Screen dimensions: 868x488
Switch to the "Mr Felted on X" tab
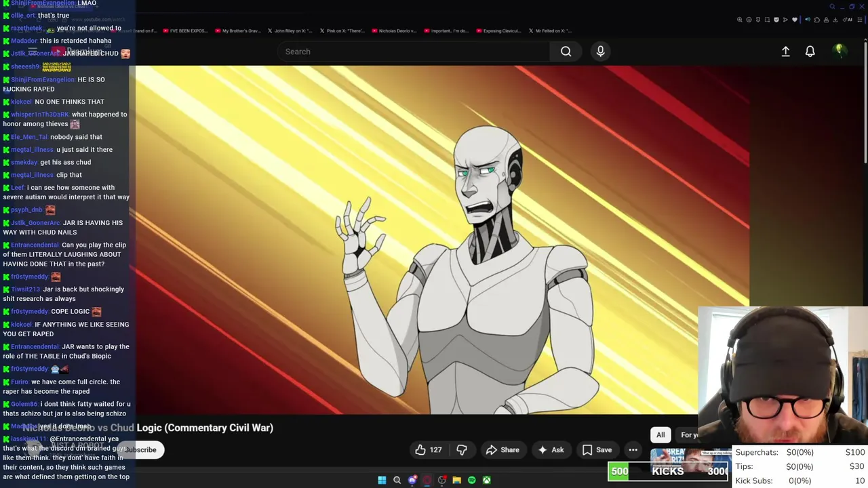(x=550, y=30)
